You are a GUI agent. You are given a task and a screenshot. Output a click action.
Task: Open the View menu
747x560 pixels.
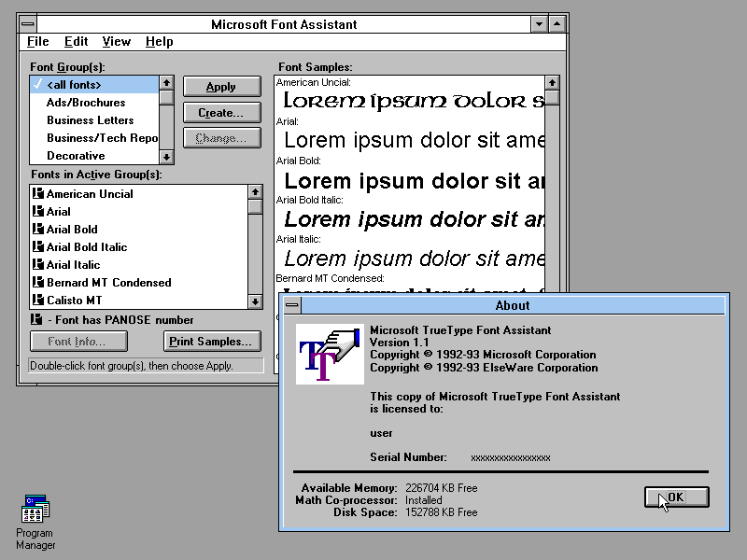[116, 42]
